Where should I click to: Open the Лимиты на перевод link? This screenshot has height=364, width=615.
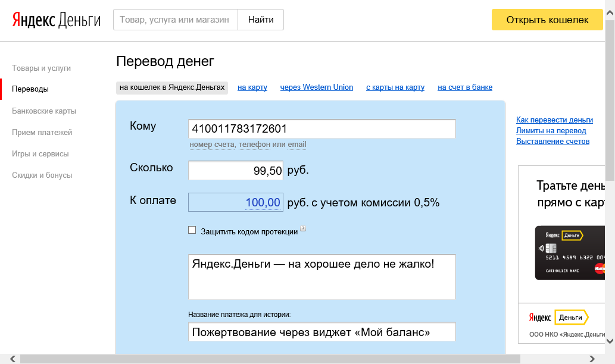(551, 130)
